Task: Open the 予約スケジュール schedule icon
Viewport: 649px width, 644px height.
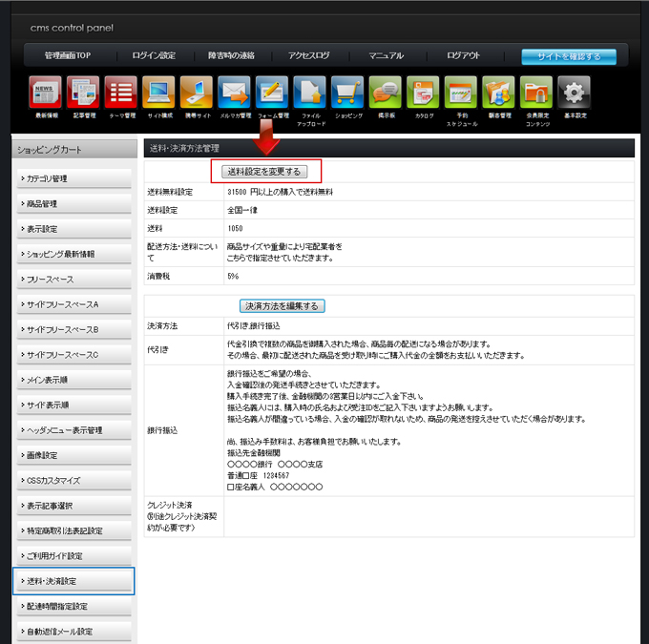Action: pos(461,93)
